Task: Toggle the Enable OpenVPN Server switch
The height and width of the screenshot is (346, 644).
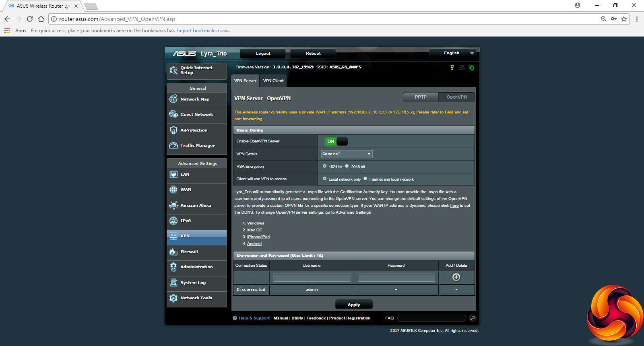Action: [x=336, y=141]
